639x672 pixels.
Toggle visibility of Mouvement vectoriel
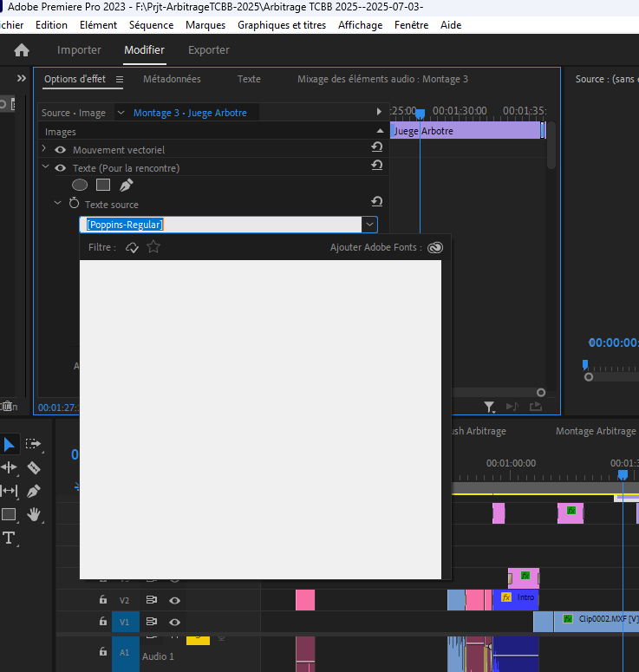click(61, 150)
